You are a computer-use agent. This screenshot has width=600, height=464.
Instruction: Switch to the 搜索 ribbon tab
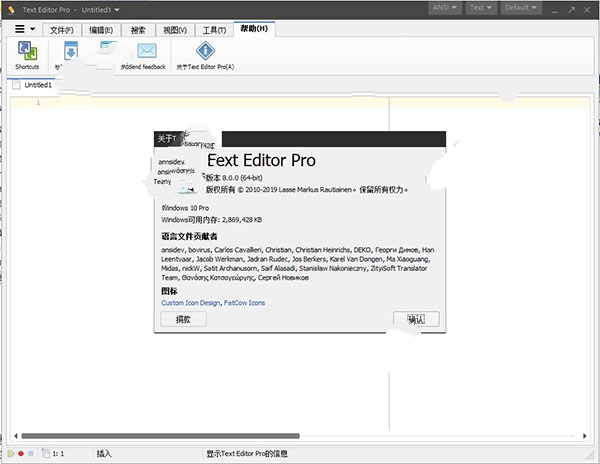pyautogui.click(x=138, y=30)
